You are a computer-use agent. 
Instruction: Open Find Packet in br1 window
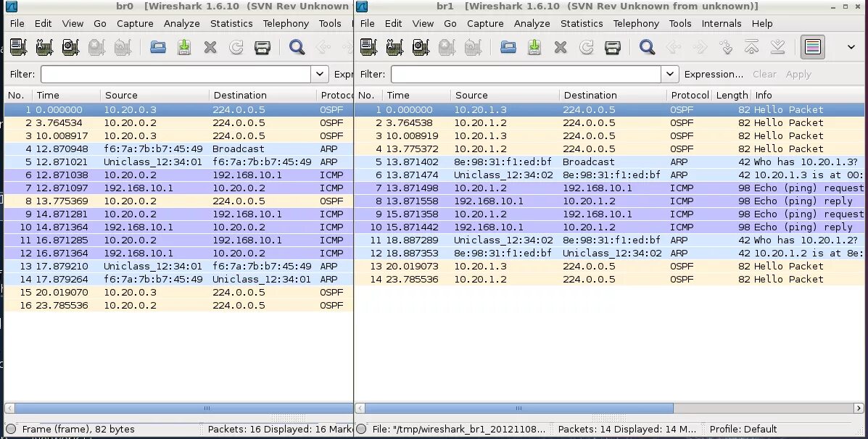tap(647, 48)
